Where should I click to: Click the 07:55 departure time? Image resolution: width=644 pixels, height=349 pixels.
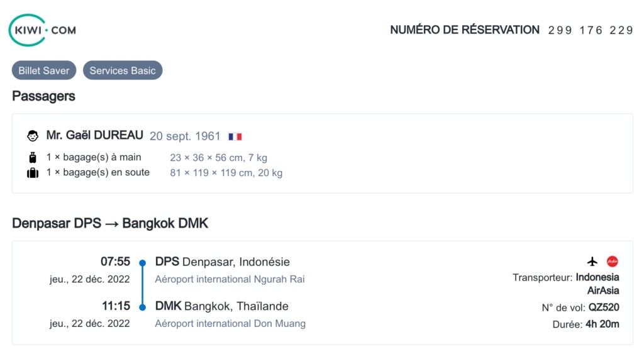pyautogui.click(x=115, y=262)
